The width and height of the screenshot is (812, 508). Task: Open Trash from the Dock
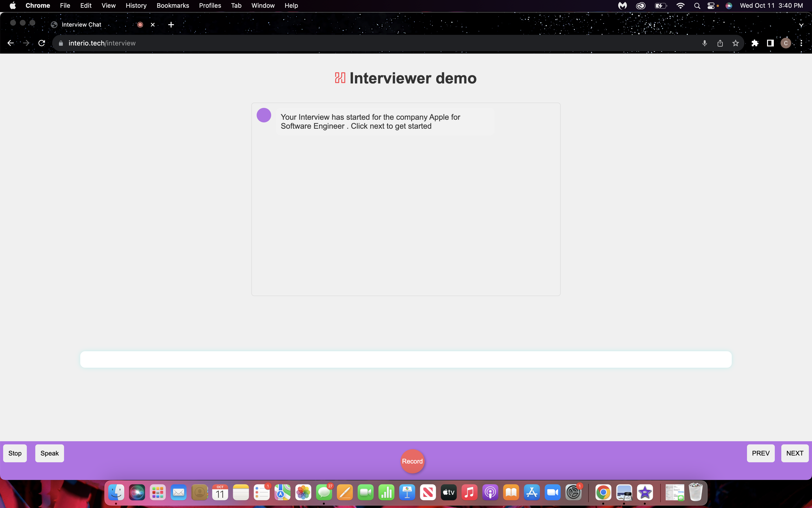pos(696,493)
